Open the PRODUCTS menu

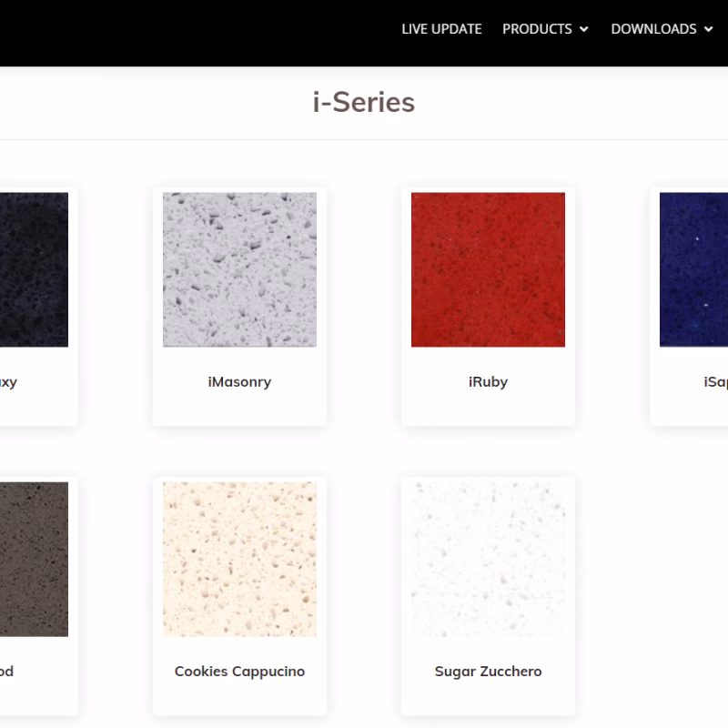pos(537,29)
